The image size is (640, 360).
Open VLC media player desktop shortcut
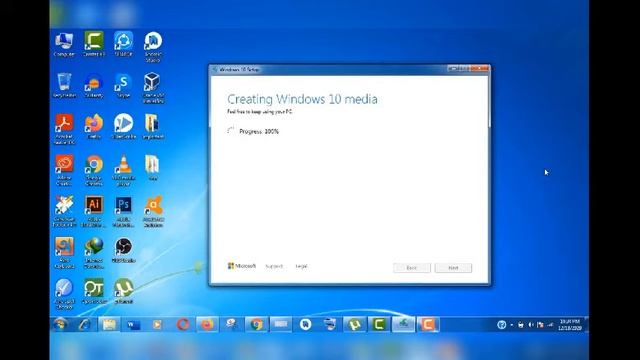click(x=123, y=170)
